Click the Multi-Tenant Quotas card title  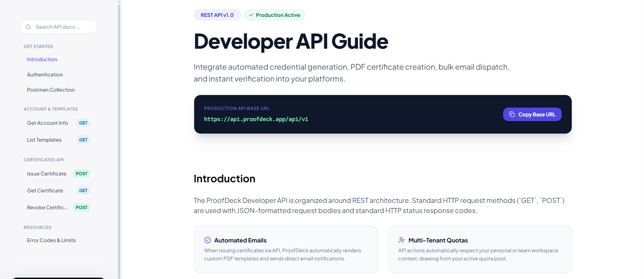pos(438,240)
